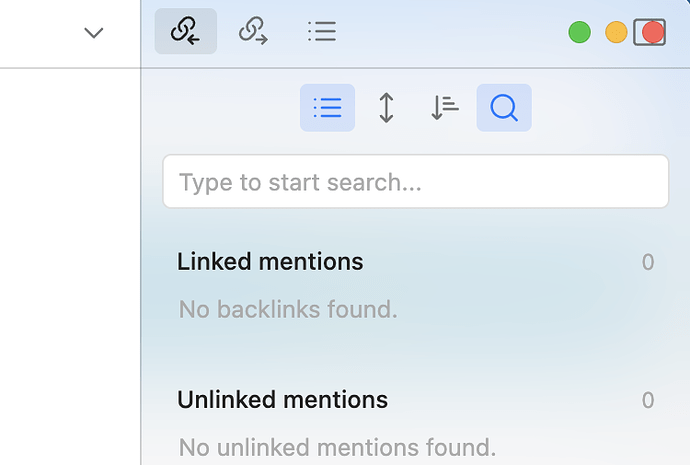Screen dimensions: 690x465
Task: Click the No backlinks found message
Action: tap(288, 309)
